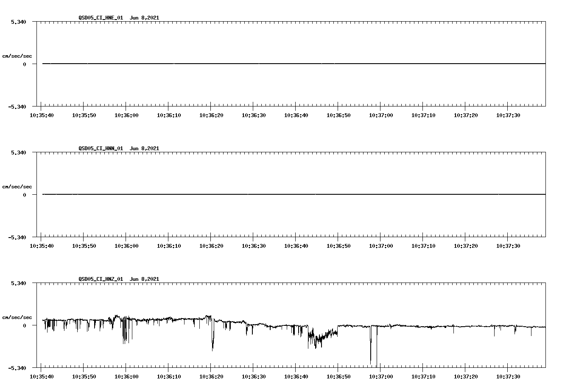Image resolution: width=576 pixels, height=392 pixels.
Task: Click 10:36:00 time label under HNE plot
Action: (x=126, y=115)
